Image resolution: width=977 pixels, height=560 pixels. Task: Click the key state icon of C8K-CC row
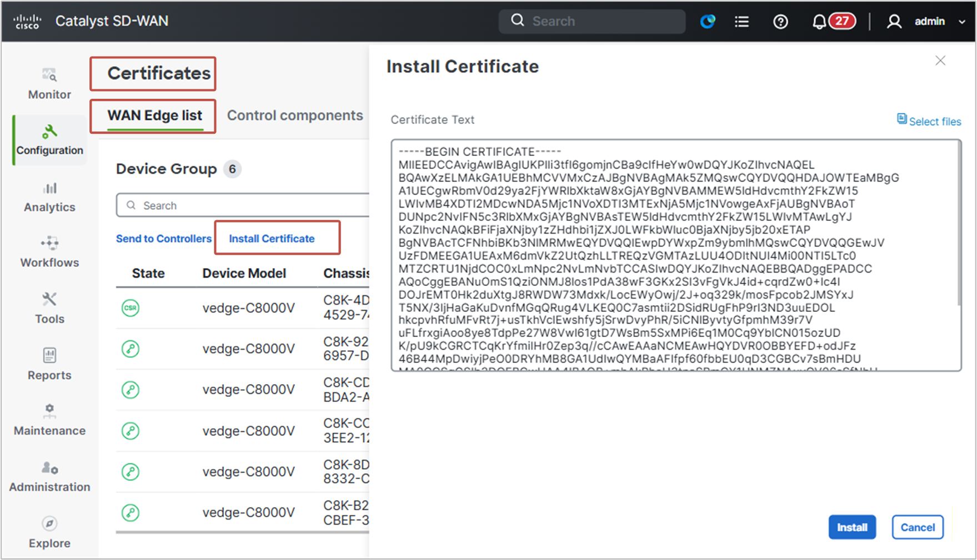point(131,431)
